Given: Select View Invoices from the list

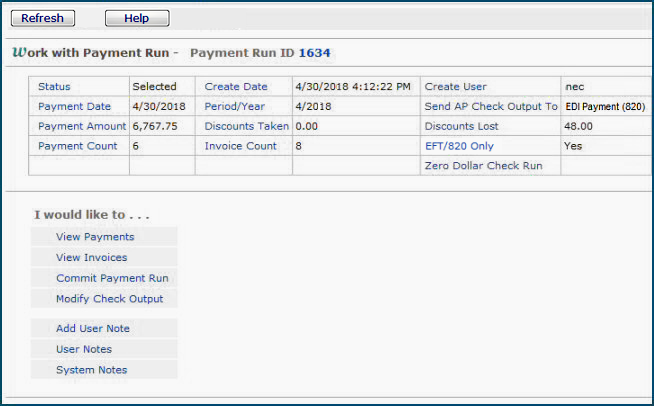Looking at the screenshot, I should [x=92, y=258].
